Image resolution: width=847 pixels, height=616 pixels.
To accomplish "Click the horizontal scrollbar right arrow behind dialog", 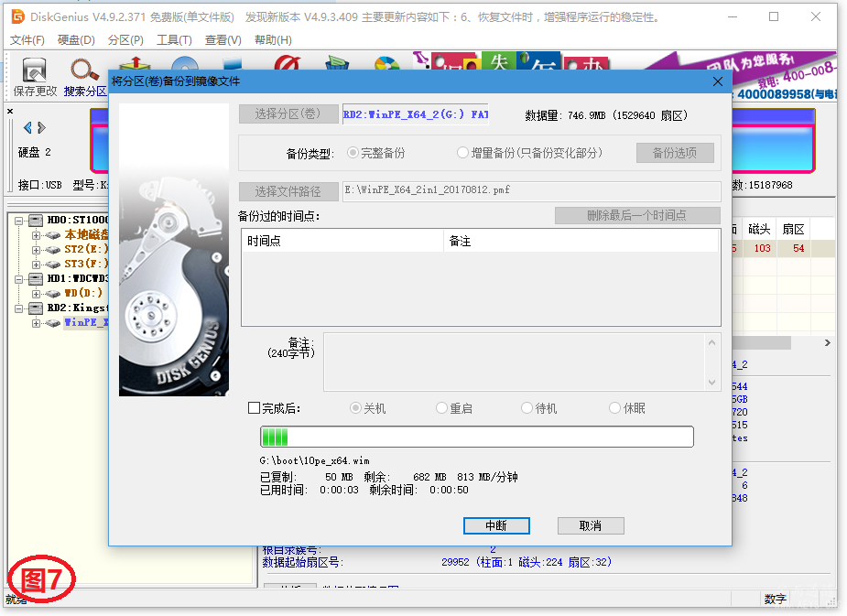I will [x=827, y=343].
